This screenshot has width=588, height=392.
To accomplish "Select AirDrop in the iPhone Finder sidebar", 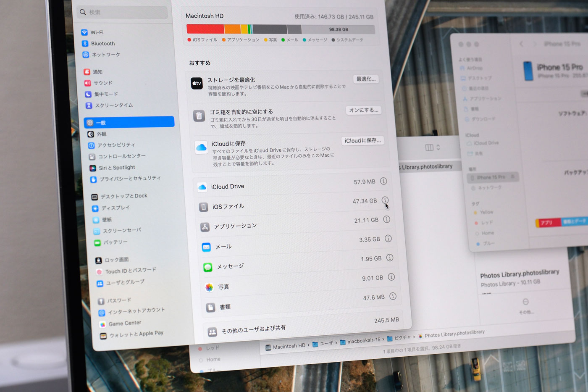I will [471, 68].
